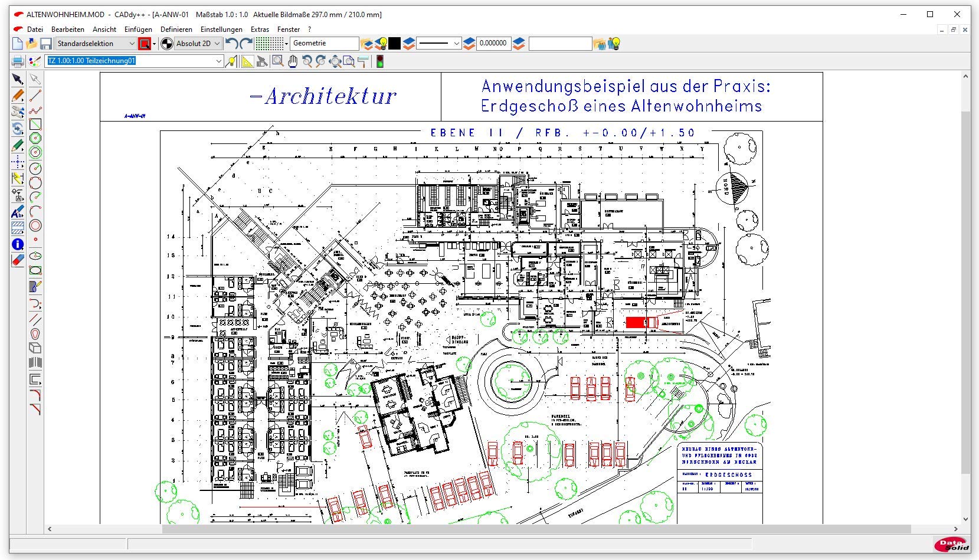The width and height of the screenshot is (979, 560).
Task: Click the paint roller redraw icon
Action: 364,61
